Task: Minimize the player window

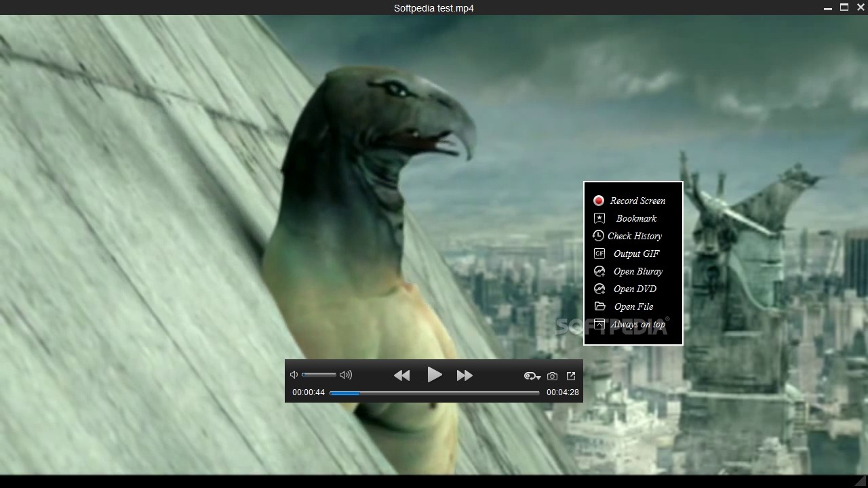Action: click(x=828, y=8)
